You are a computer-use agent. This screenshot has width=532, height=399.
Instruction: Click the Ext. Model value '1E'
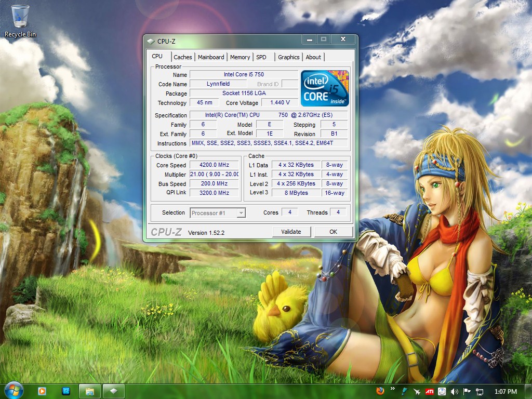(270, 134)
